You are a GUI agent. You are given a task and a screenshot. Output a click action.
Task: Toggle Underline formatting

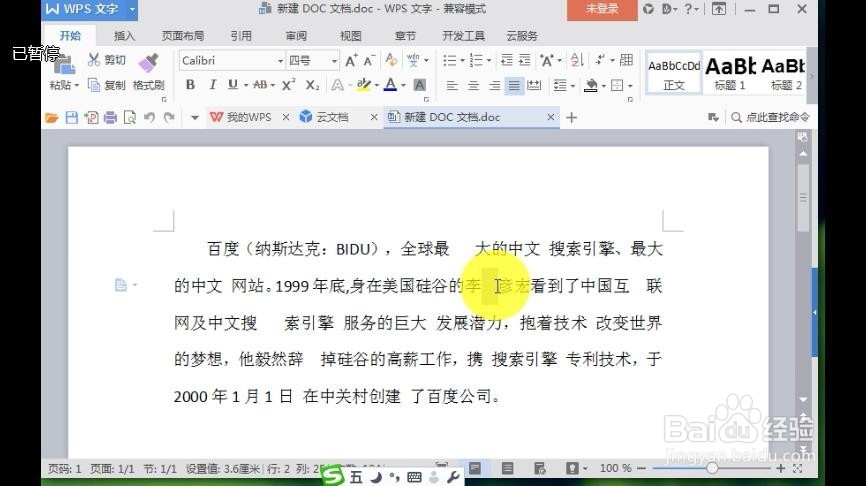[233, 84]
